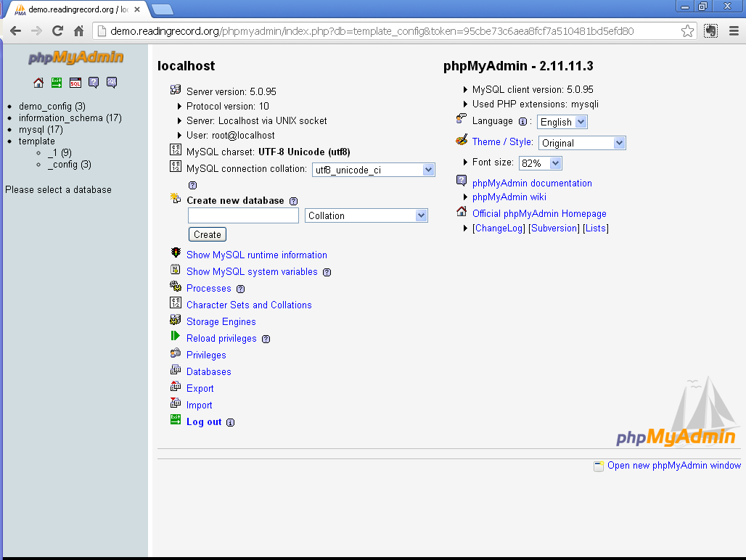The image size is (746, 560).
Task: Click info icon next to Language label
Action: [522, 122]
